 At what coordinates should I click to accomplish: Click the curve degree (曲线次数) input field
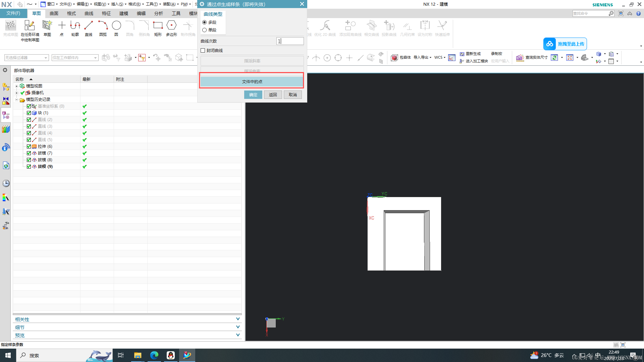click(x=290, y=41)
